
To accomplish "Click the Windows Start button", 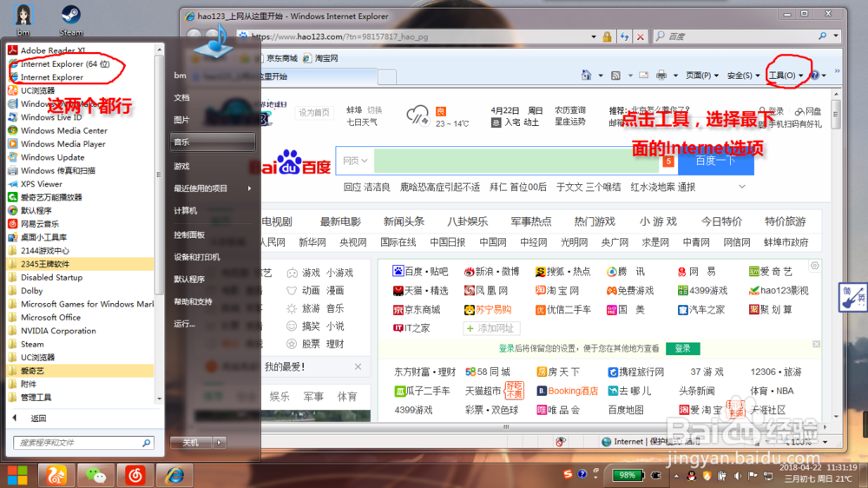I will 17,475.
